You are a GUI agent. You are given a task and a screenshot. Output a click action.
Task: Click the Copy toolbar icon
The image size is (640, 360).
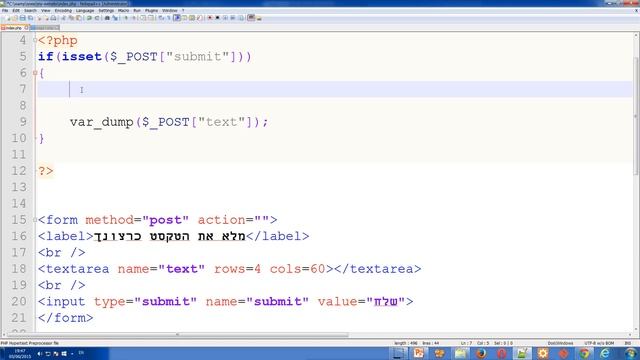tap(71, 18)
